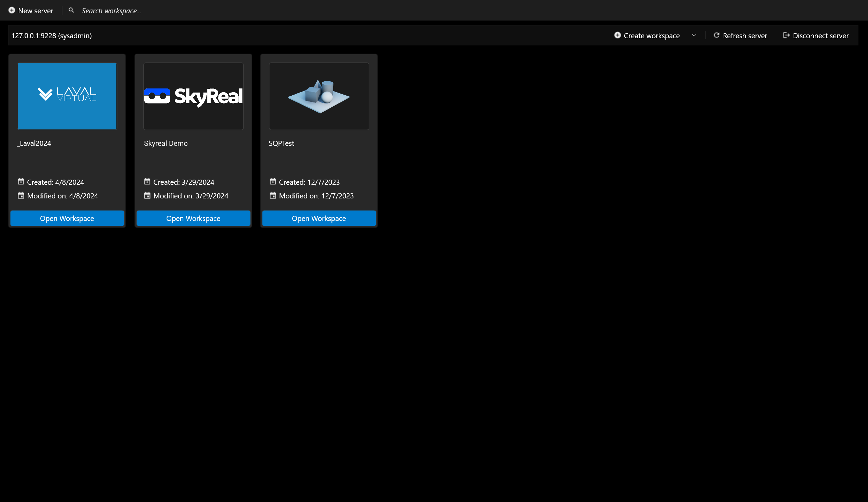Click the Laval Virtual workspace thumbnail

(x=67, y=96)
